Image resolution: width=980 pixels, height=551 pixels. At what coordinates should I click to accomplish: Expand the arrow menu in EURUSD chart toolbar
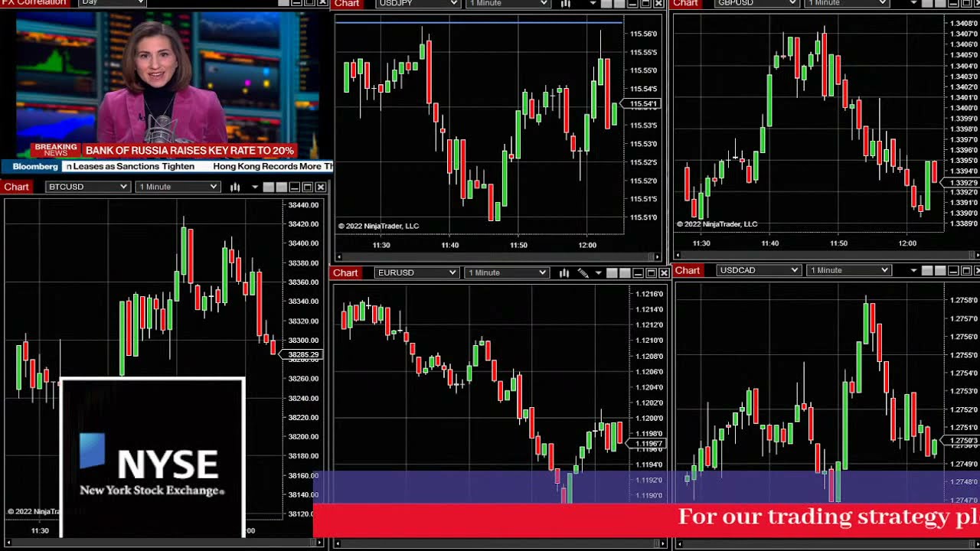tap(599, 272)
